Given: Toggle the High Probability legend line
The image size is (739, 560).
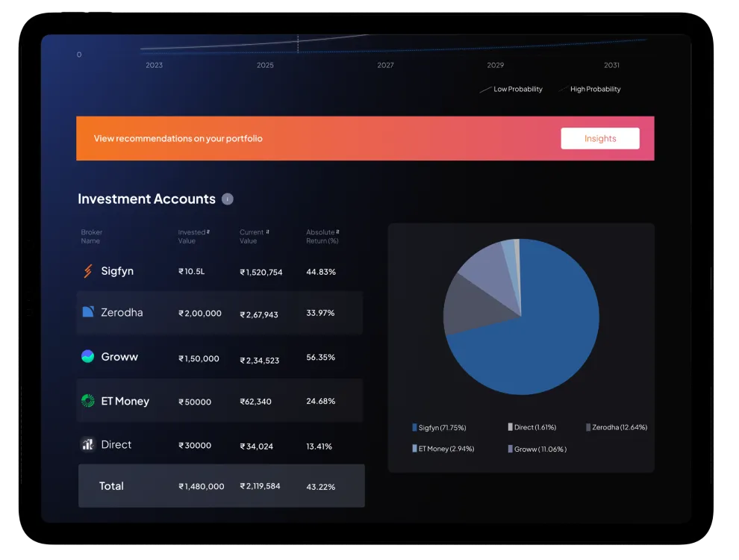Looking at the screenshot, I should point(563,90).
